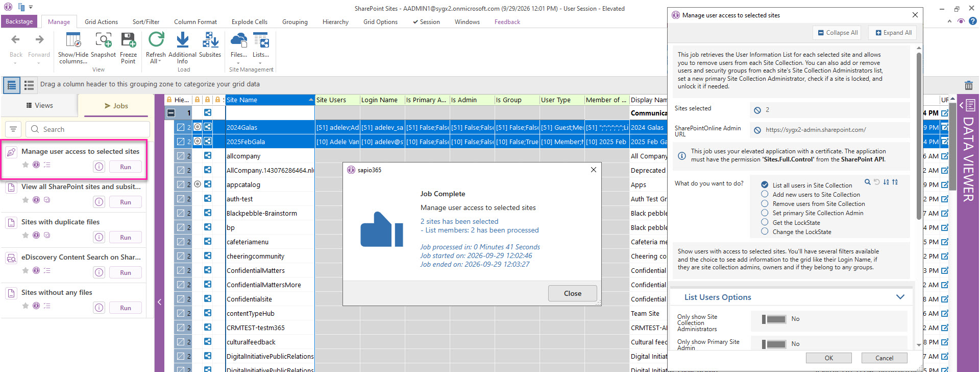
Task: Open info for Sites with duplicate files
Action: tap(99, 237)
